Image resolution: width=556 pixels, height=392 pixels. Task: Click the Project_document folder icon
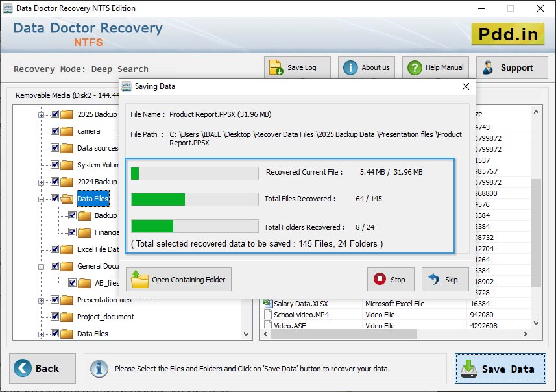(67, 317)
